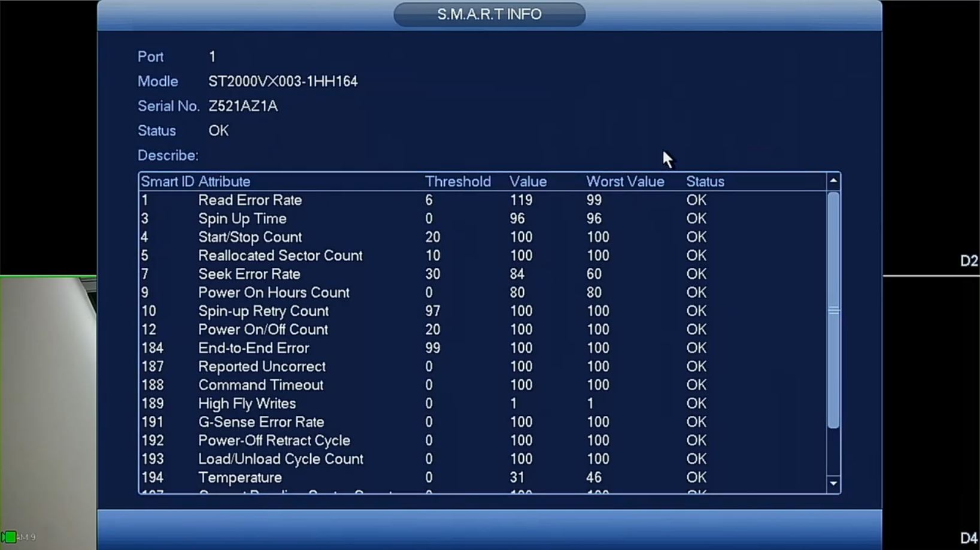Click the Worst Value column header

pos(625,182)
